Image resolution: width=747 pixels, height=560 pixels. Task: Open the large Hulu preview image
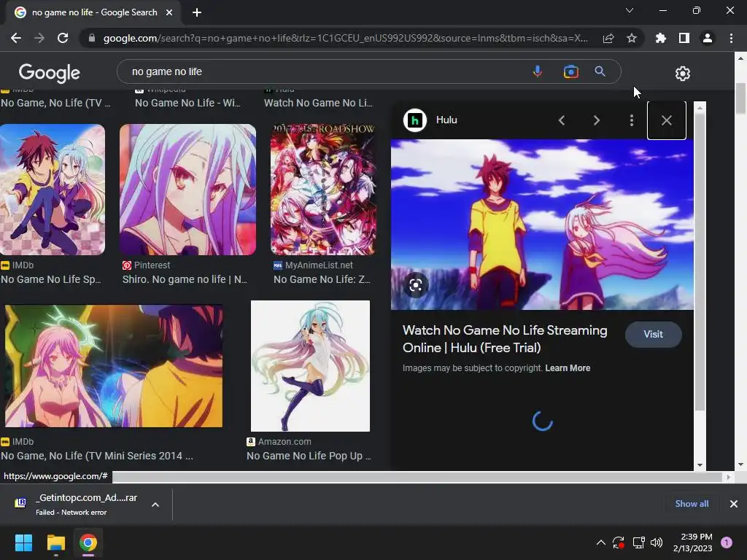click(x=542, y=225)
